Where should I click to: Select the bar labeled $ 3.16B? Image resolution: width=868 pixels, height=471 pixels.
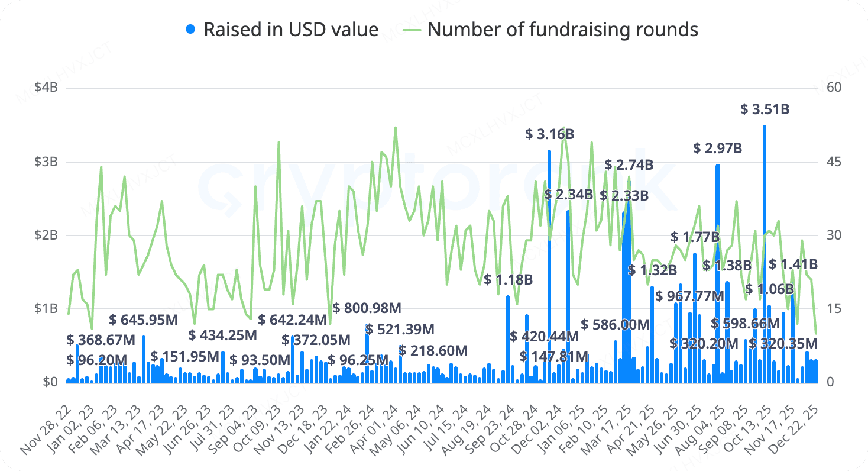pyautogui.click(x=549, y=266)
